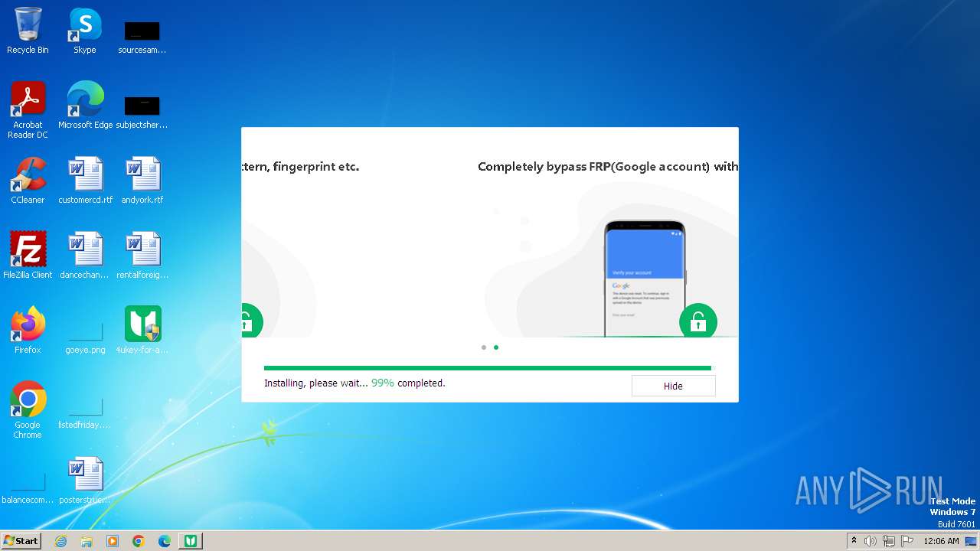The image size is (980, 551).
Task: Open Windows Explorer from the taskbar
Action: 87,541
